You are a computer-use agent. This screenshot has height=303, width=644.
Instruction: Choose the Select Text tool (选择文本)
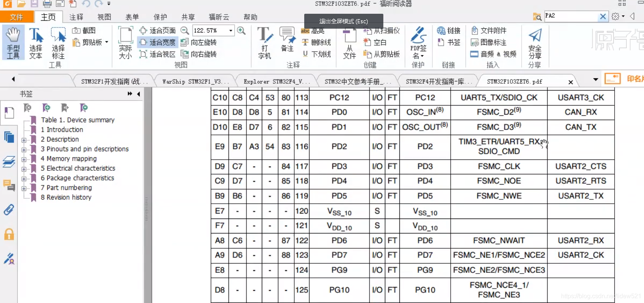coord(36,43)
